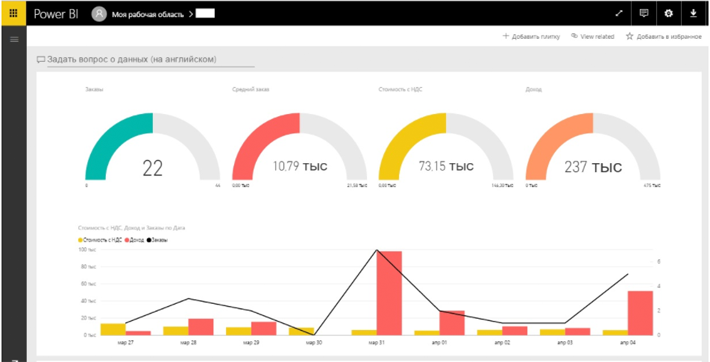Click the Средний заказ tile title
710x362 pixels.
pos(250,90)
